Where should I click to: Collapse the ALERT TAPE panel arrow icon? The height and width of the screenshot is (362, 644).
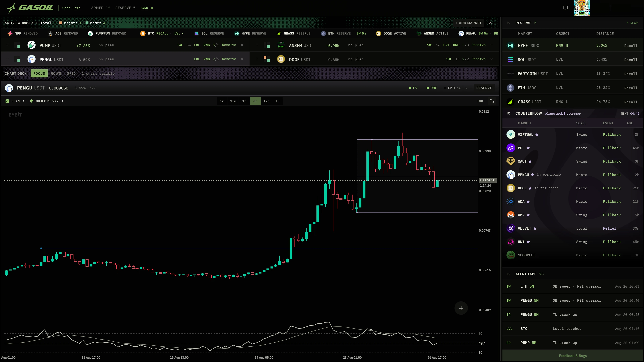508,274
